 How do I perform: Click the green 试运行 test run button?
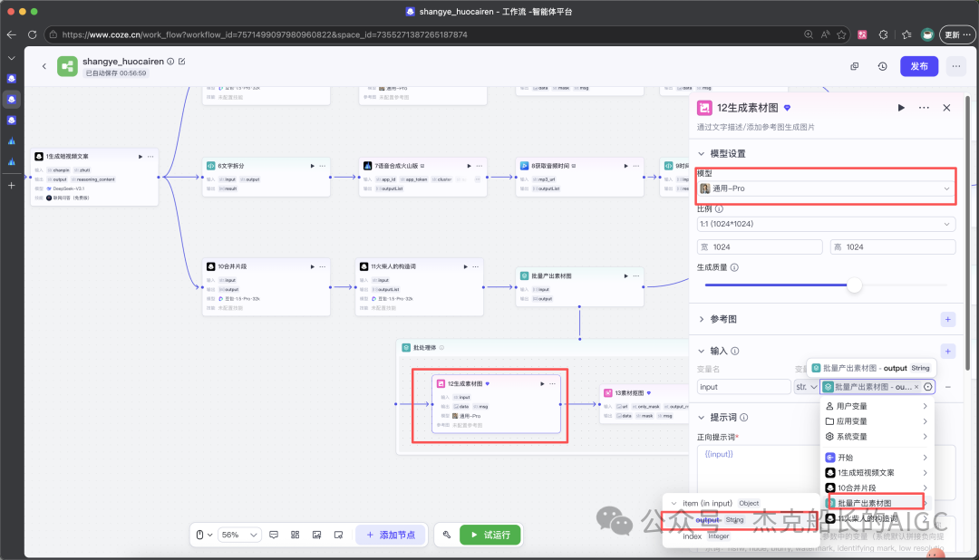tap(490, 535)
